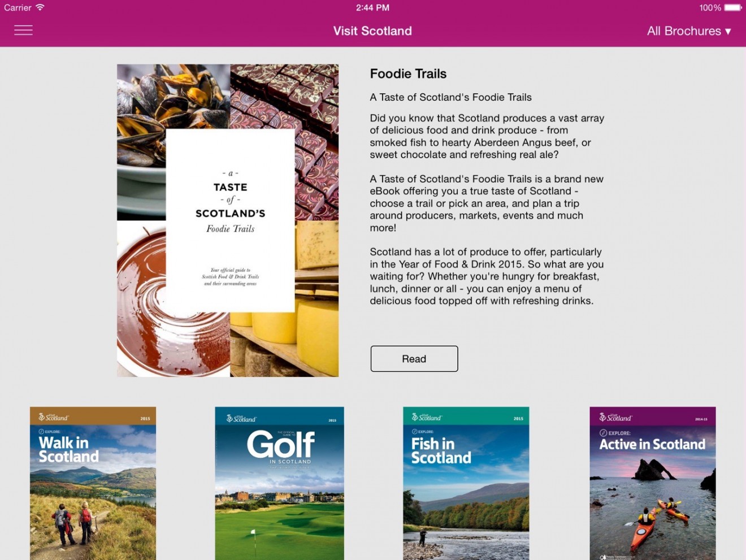Click the Visit Scotland title
The image size is (746, 560).
click(372, 31)
